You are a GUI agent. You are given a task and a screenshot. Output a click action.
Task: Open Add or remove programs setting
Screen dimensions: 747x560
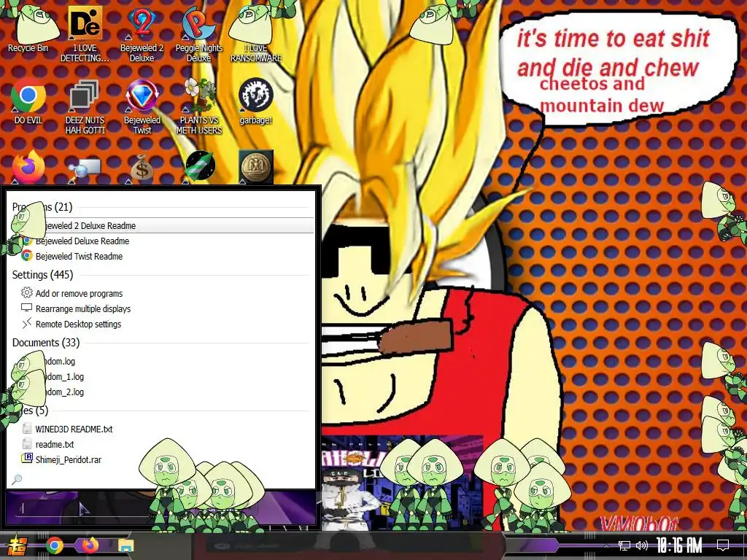tap(163, 293)
